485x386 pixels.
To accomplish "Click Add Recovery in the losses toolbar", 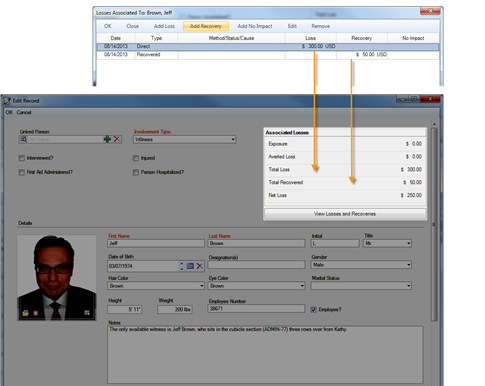I will pos(206,26).
